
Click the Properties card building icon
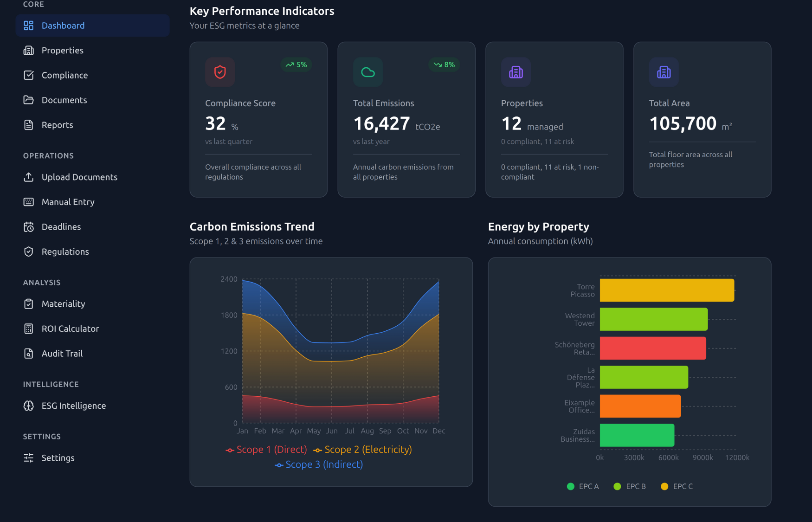pos(516,72)
